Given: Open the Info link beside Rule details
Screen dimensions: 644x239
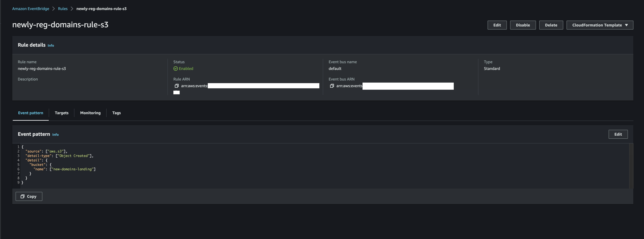Looking at the screenshot, I should pos(51,46).
